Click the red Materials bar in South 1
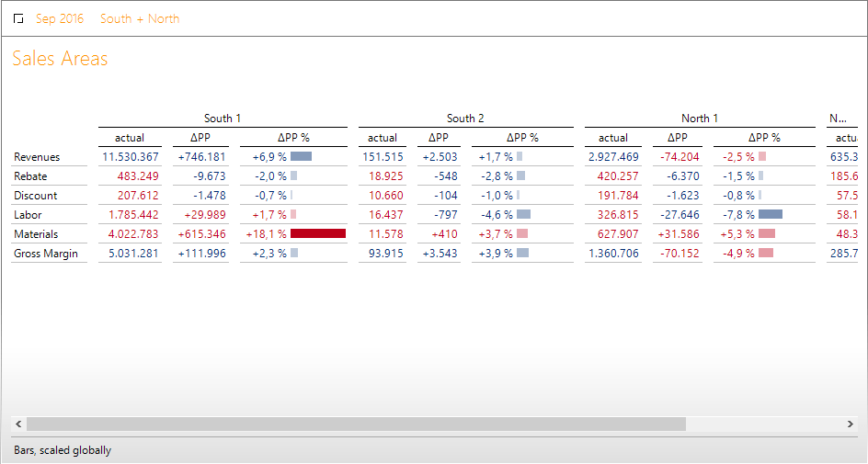The width and height of the screenshot is (868, 464). pos(317,234)
